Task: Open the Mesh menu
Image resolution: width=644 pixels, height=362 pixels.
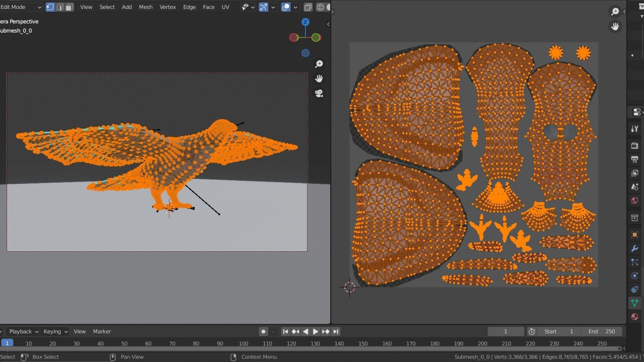Action: [x=146, y=7]
